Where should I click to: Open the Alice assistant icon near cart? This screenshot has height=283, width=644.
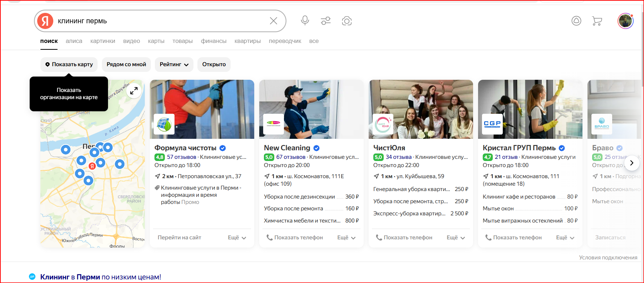pyautogui.click(x=576, y=21)
